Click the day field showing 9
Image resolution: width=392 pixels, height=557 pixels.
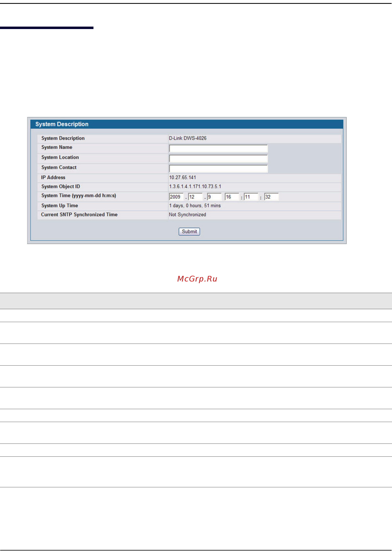(214, 197)
